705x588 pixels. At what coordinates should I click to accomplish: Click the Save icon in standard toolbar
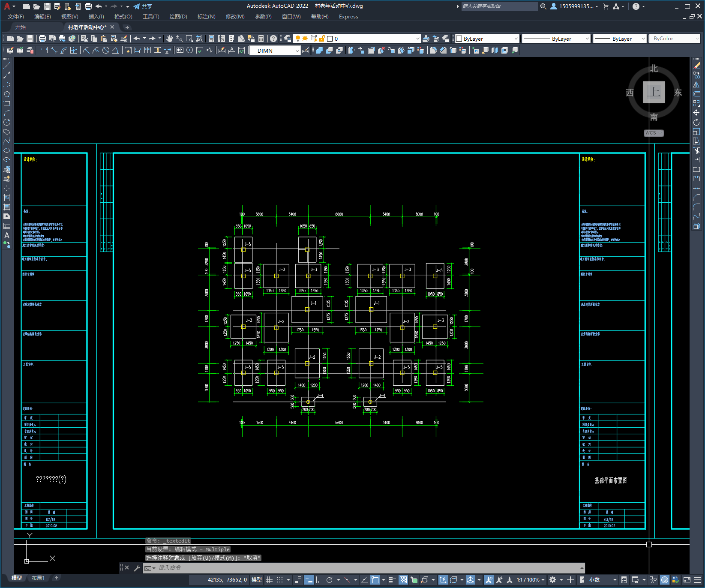pos(30,39)
